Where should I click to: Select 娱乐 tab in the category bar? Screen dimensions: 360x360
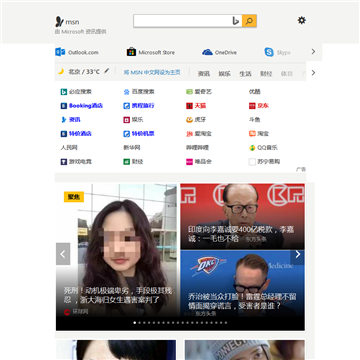click(224, 74)
